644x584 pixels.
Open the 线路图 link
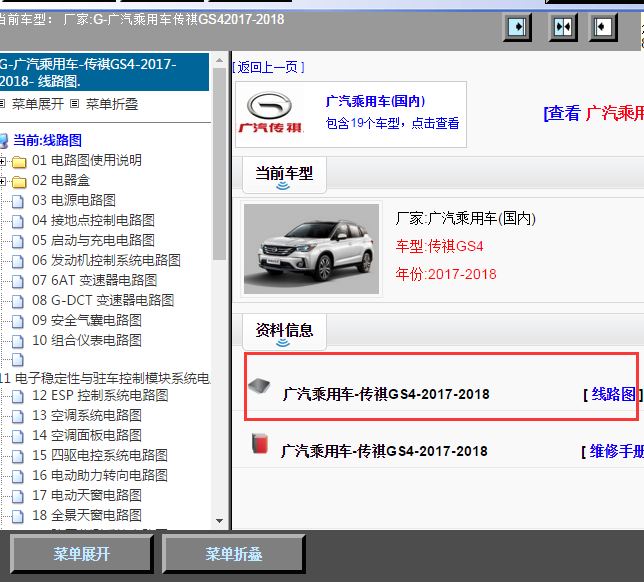coord(613,395)
